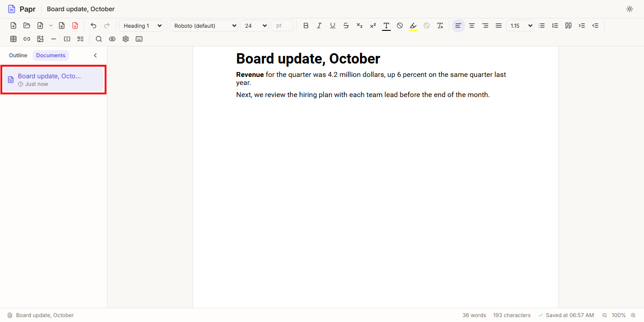
Task: Expand the export options chevron
Action: (x=51, y=25)
